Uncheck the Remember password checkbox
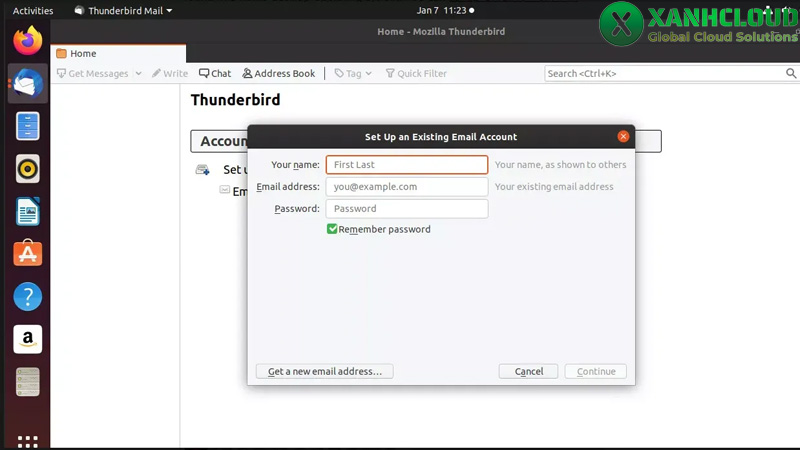The height and width of the screenshot is (450, 800). [x=332, y=229]
